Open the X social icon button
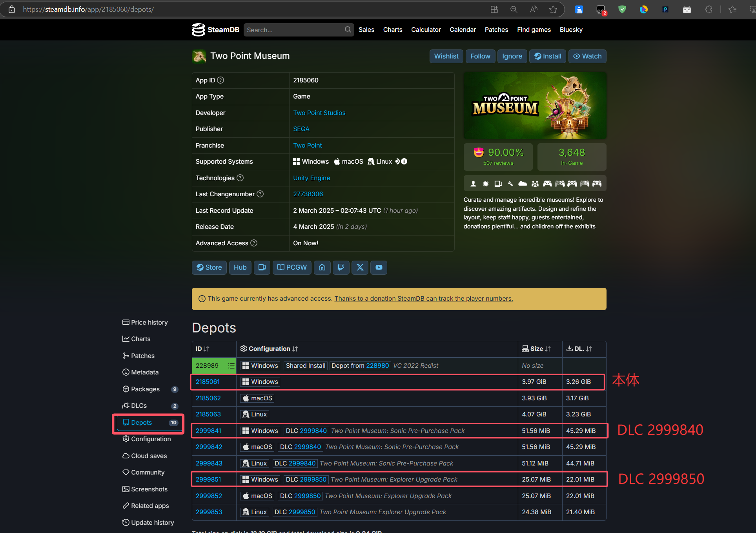The height and width of the screenshot is (533, 756). (360, 267)
